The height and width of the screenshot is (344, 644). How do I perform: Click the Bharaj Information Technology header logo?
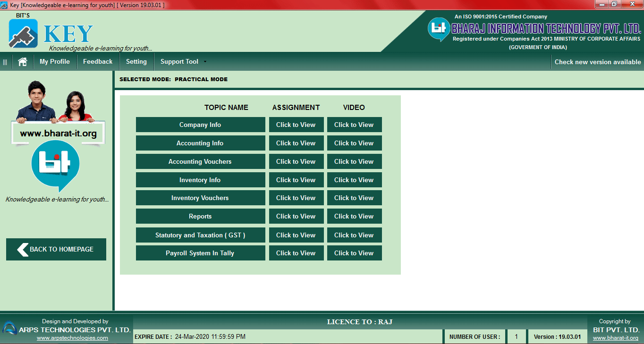pyautogui.click(x=439, y=29)
